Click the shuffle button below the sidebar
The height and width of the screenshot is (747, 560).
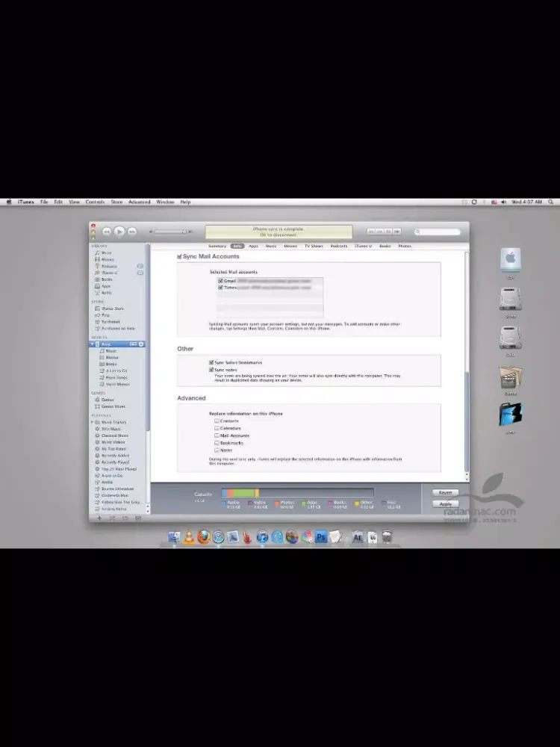113,518
